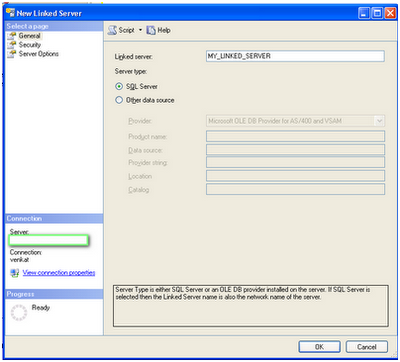Open the Provider dropdown list
Screen dimensions: 400x362
point(379,121)
